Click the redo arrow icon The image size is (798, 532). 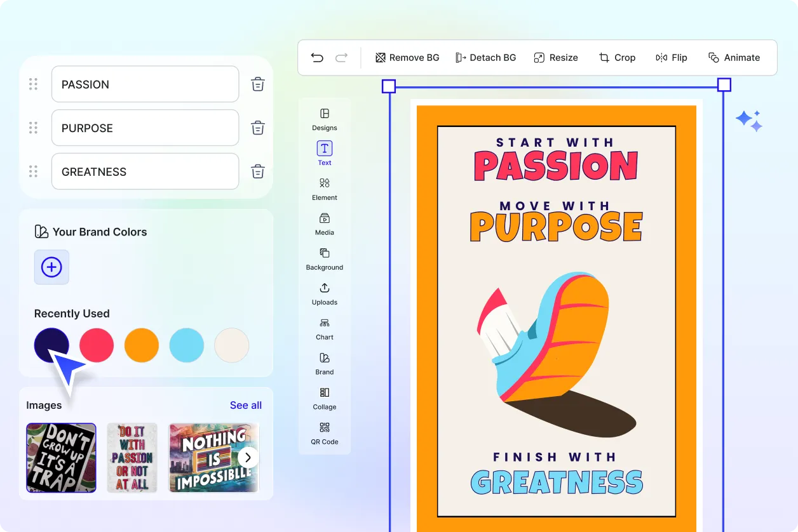pyautogui.click(x=341, y=58)
